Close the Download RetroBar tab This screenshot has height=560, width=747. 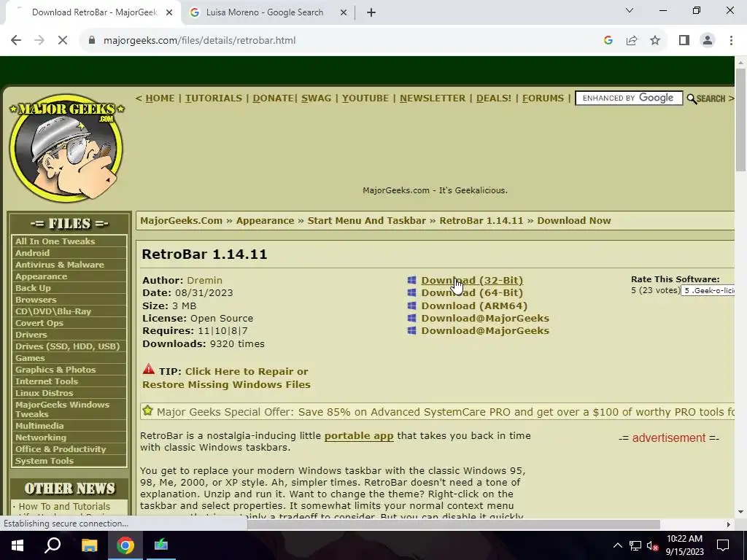[x=169, y=12]
